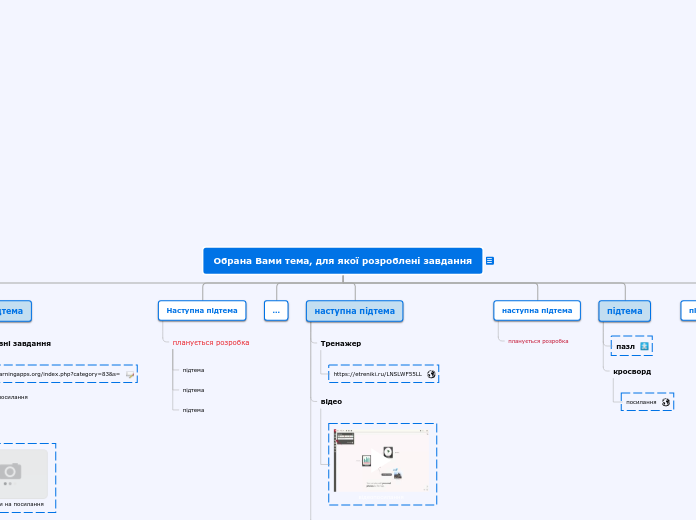Select the white 'наступна підтема' node above small red text

[537, 310]
